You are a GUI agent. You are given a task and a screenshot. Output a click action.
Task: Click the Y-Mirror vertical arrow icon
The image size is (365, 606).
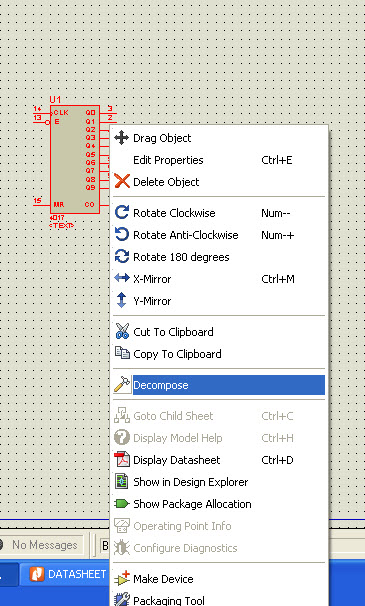coord(122,300)
